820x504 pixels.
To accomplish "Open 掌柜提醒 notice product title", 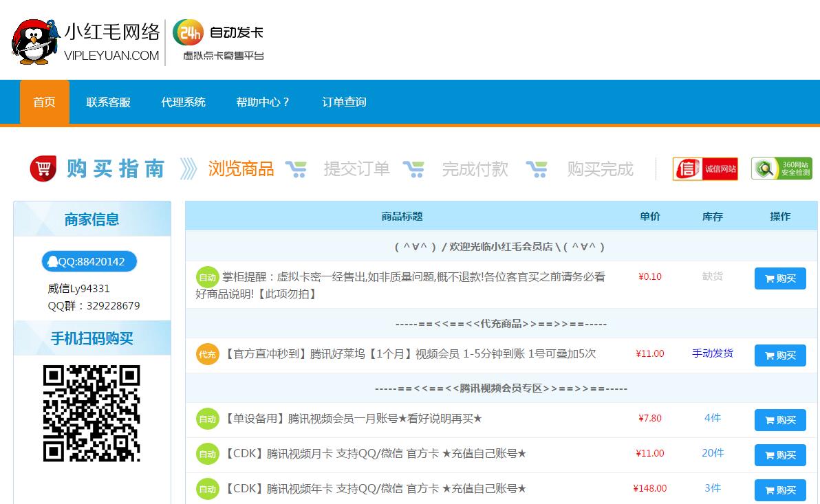I will coord(400,285).
